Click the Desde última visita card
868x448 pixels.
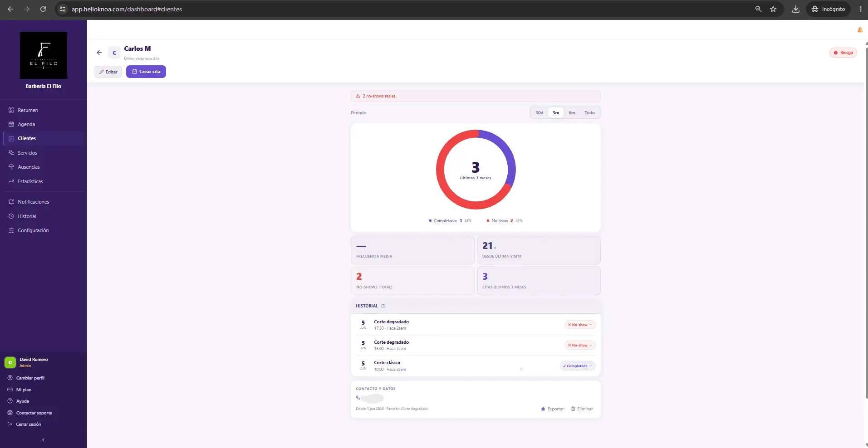click(539, 250)
